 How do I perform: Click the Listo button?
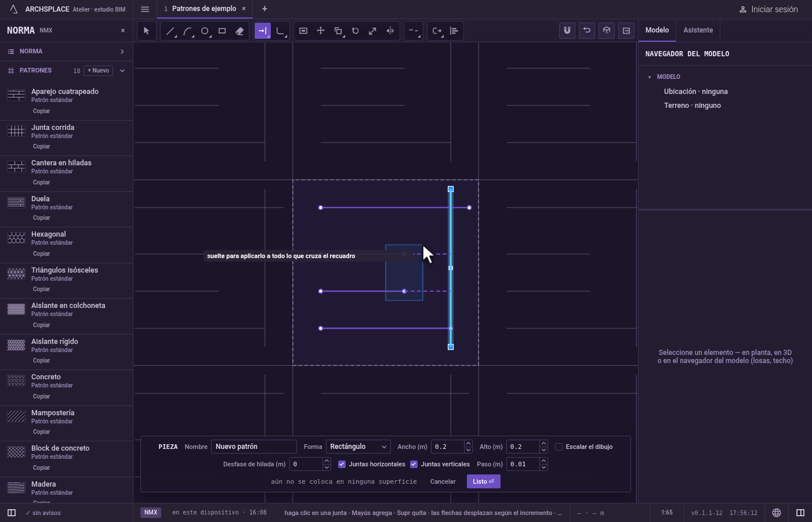click(483, 481)
